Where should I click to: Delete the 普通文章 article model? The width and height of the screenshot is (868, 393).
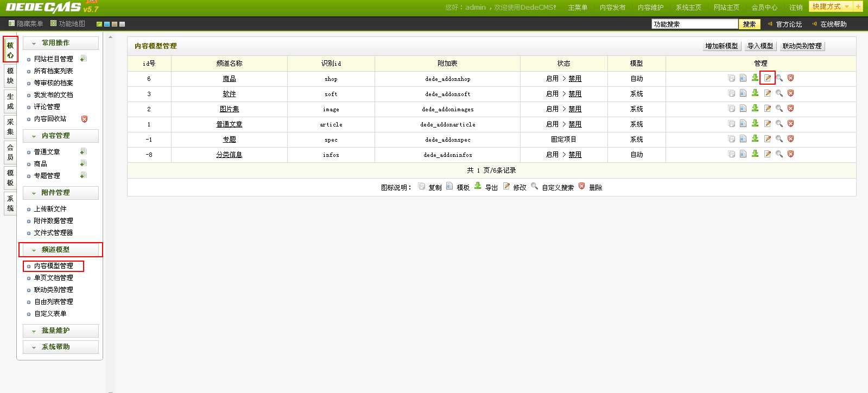tap(790, 124)
